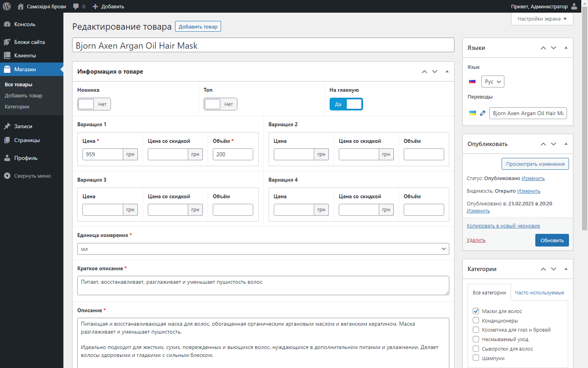Screen dimensions: 588x368
Task: Check the Кондиционеры category checkbox
Action: 476,321
